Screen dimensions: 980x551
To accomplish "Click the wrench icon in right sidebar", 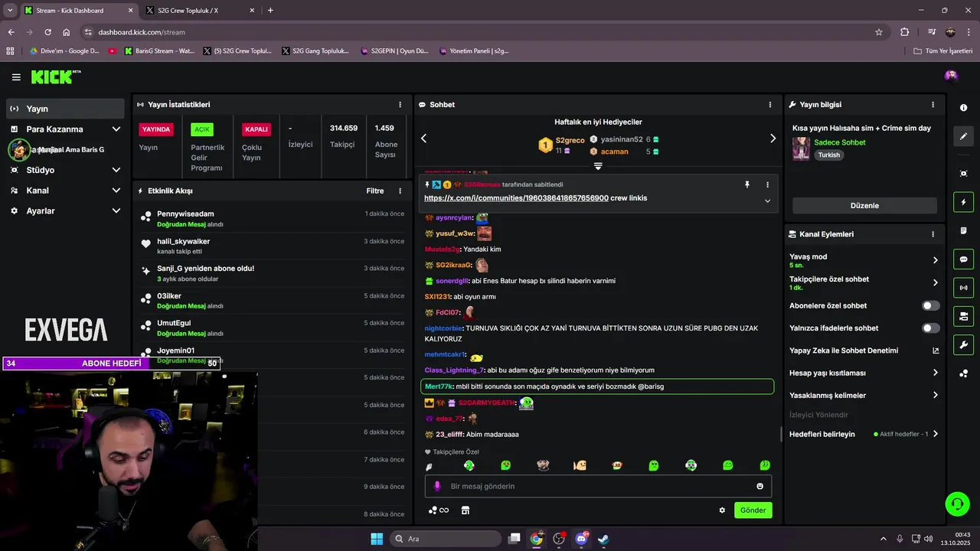I will 963,344.
